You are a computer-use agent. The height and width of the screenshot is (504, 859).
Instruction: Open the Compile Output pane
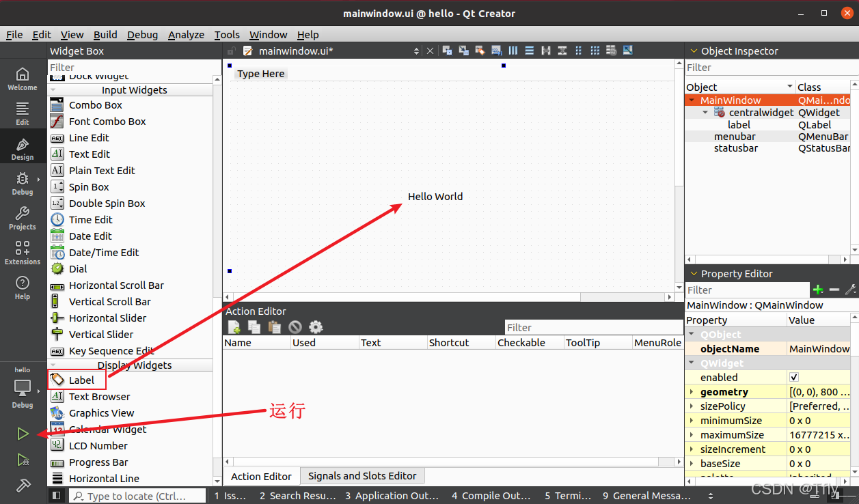[491, 496]
